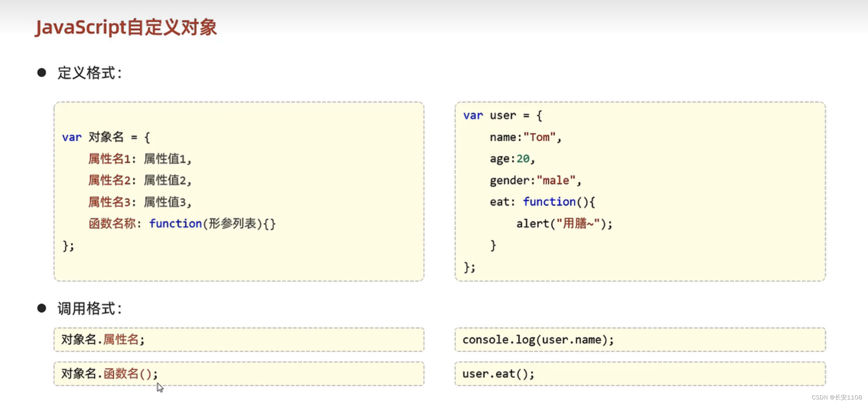Click the line '属性名3: 属性值3,'
Screen dimensions: 868x404
140,202
